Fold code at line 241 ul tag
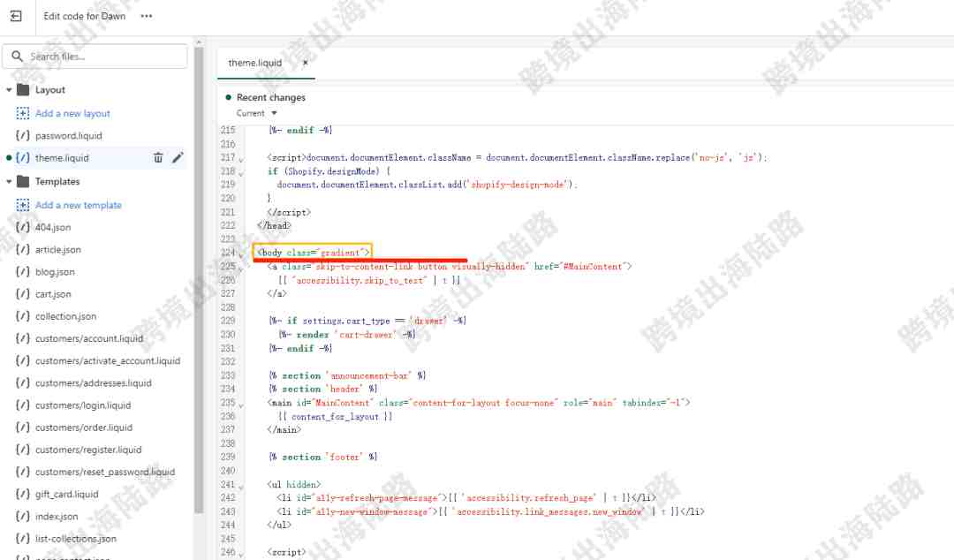Image resolution: width=954 pixels, height=560 pixels. pyautogui.click(x=241, y=486)
